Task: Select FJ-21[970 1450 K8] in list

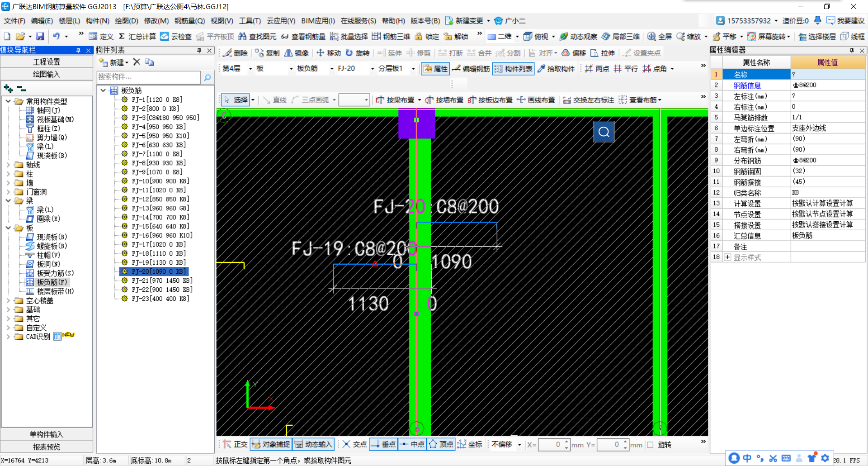Action: click(162, 281)
